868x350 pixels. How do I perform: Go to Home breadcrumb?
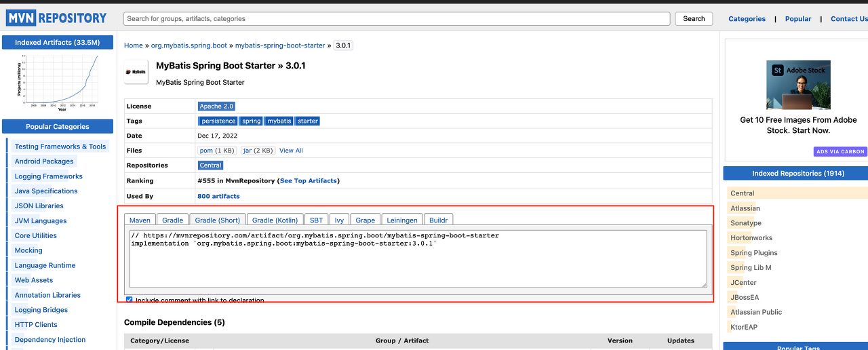[134, 45]
